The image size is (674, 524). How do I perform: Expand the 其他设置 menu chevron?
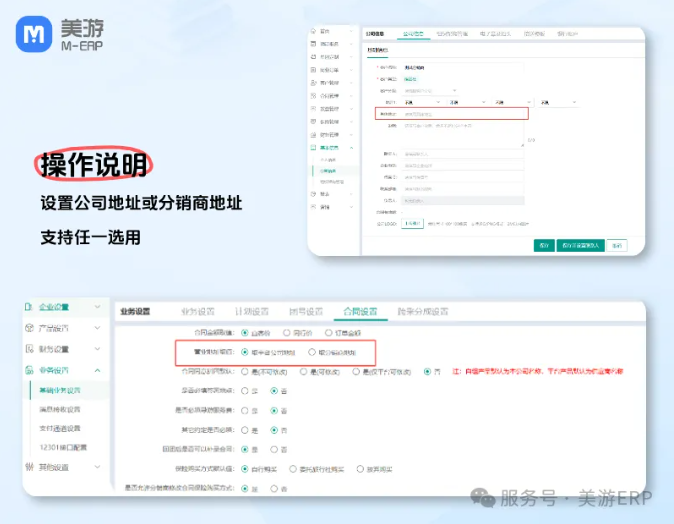[97, 467]
